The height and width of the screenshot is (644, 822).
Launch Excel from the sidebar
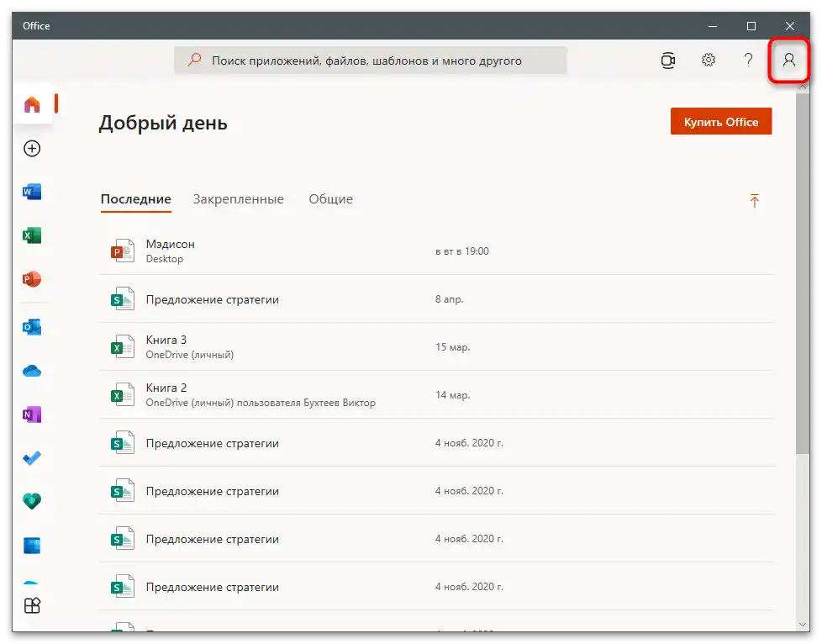(32, 235)
